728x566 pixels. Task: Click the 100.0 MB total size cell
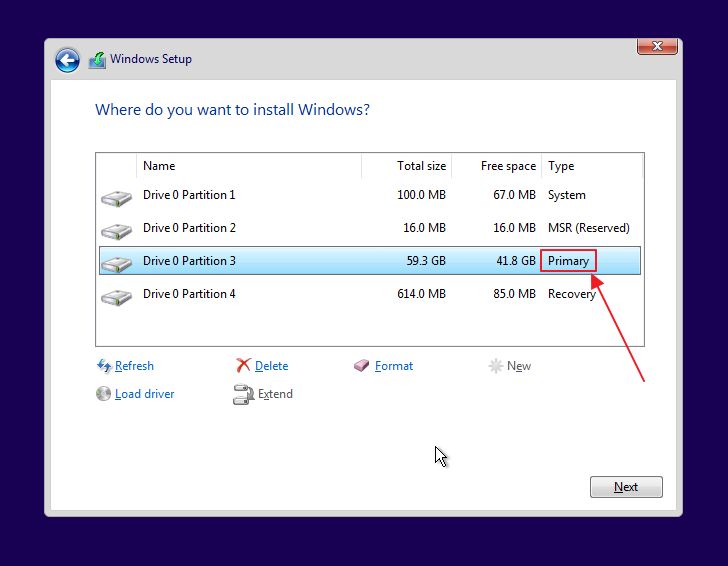tap(421, 195)
